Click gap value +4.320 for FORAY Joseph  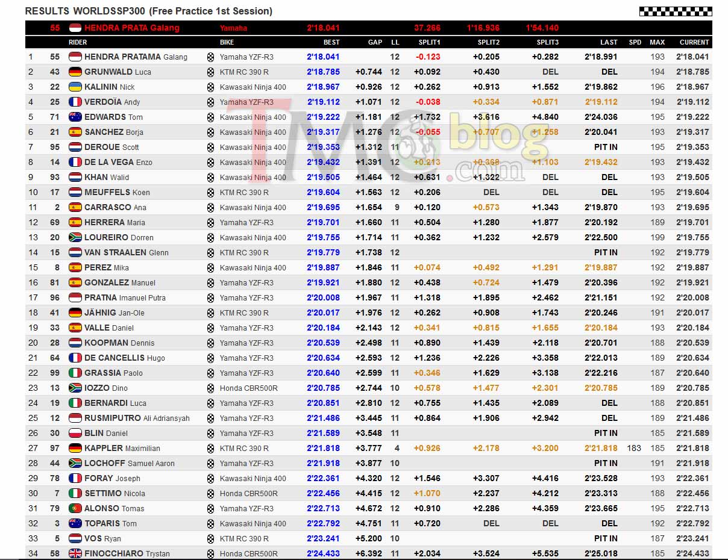(369, 478)
